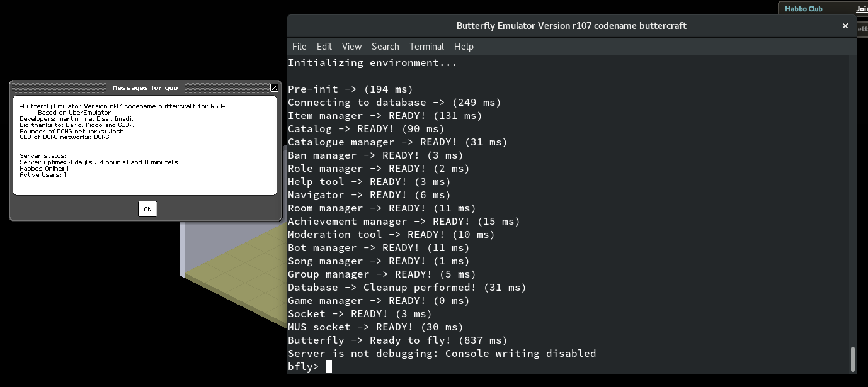Click the 'Butterfly -> Ready to fly!' line
This screenshot has width=868, height=387.
point(398,340)
